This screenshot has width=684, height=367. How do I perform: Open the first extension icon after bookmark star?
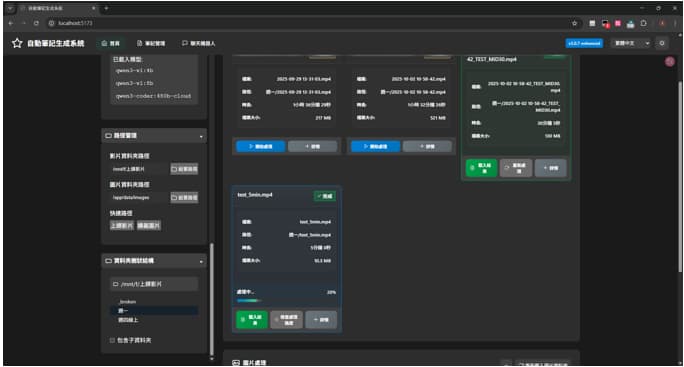(592, 23)
